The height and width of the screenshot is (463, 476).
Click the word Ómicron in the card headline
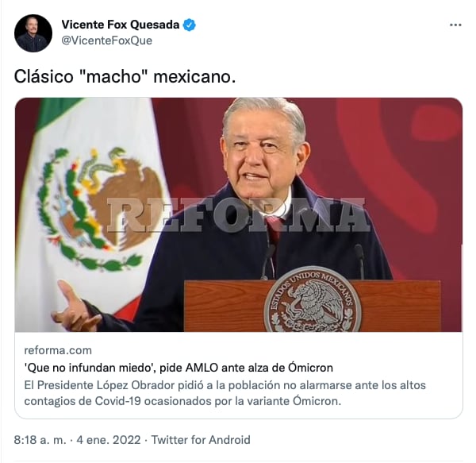(x=310, y=368)
